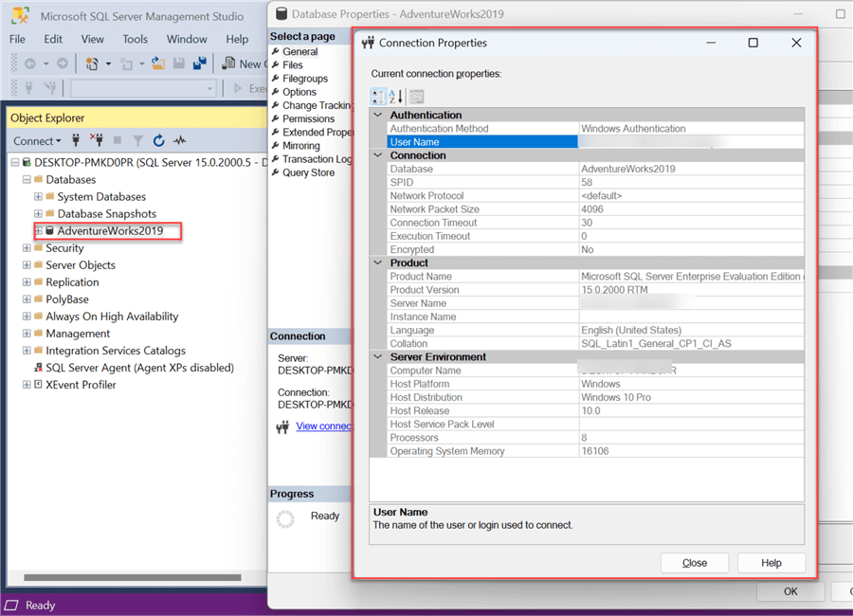This screenshot has height=616, width=853.
Task: Select the General page in Database Properties
Action: 299,52
